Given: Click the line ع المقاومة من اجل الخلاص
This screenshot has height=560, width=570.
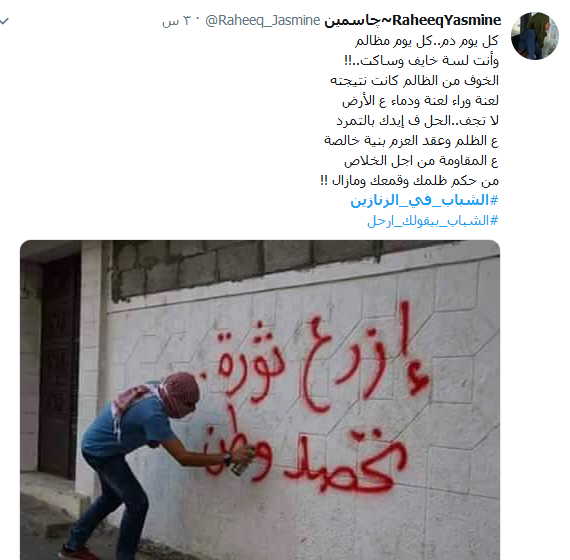Looking at the screenshot, I should click(421, 161).
